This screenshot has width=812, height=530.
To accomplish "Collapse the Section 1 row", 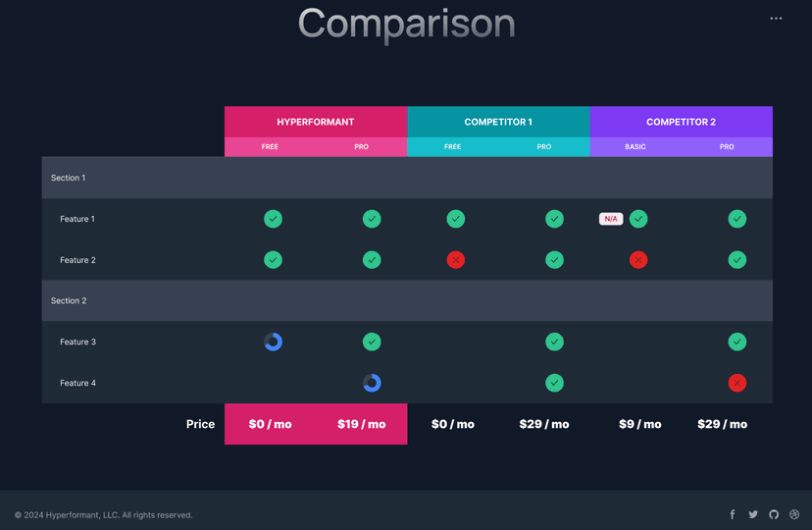I will (x=69, y=178).
